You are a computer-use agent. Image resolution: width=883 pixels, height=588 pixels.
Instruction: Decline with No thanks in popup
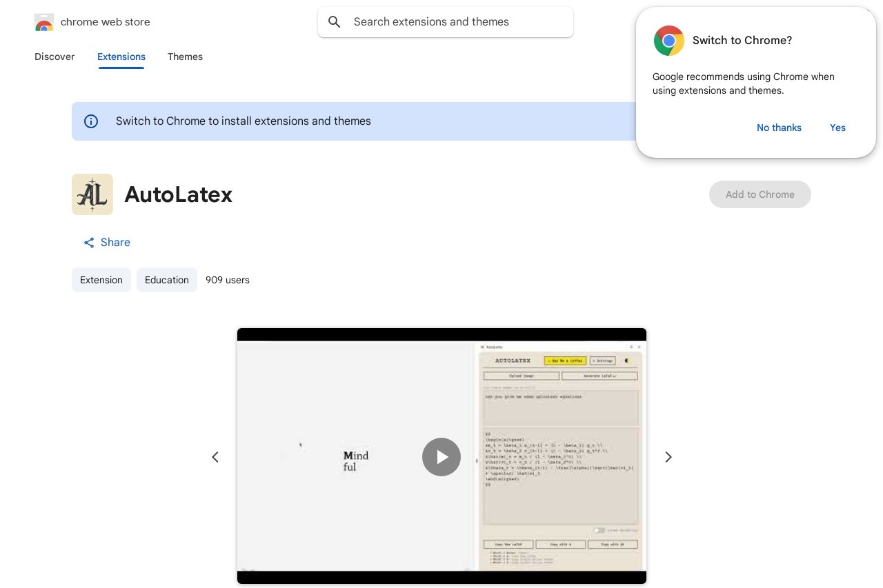click(779, 128)
